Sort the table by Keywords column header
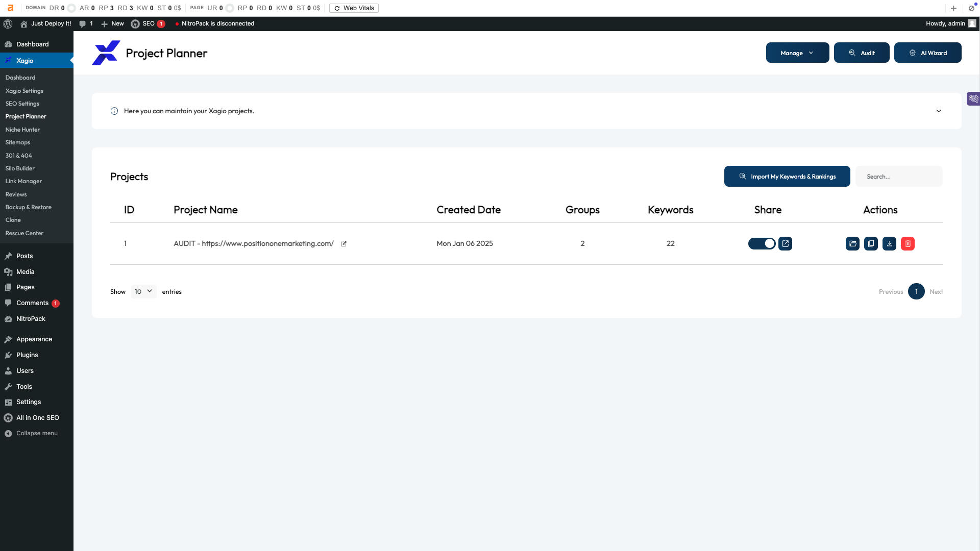The image size is (980, 551). 670,210
